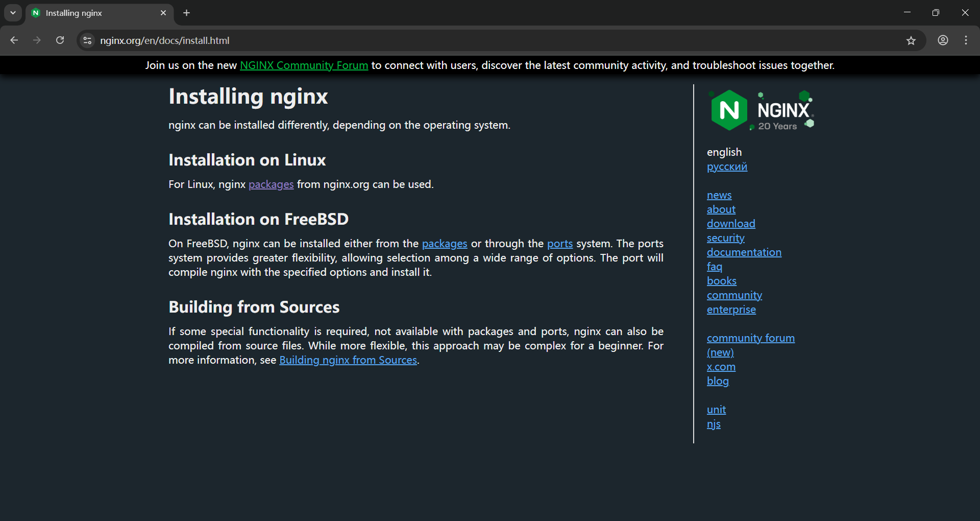Screen dimensions: 980x521
Task: Switch language to русский
Action: [x=727, y=167]
